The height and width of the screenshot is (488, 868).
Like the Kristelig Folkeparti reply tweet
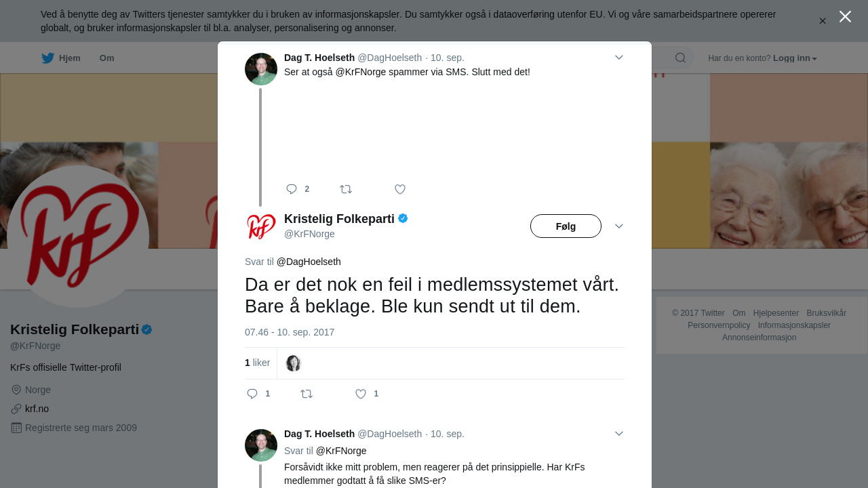coord(361,394)
